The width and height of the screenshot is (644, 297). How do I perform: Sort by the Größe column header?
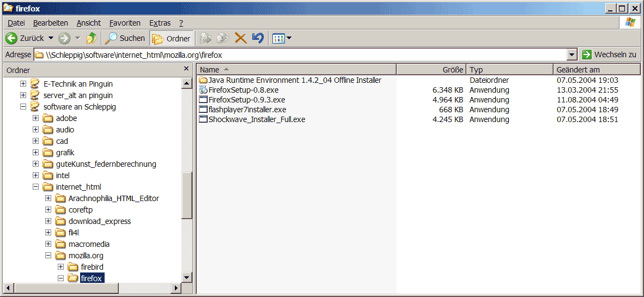pos(432,70)
